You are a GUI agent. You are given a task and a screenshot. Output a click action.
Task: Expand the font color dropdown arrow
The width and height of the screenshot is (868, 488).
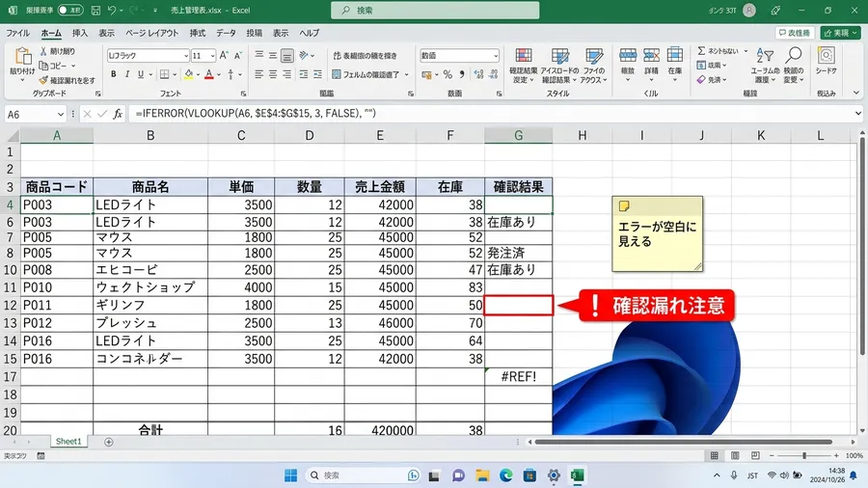click(x=219, y=74)
